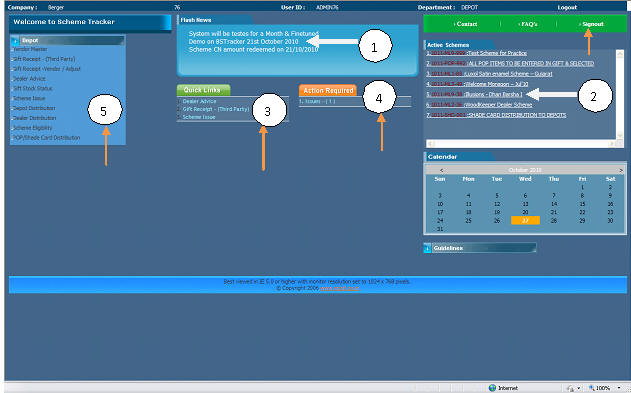Screen dimensions: 631x393
Task: Go to next month in calendar
Action: click(x=621, y=170)
